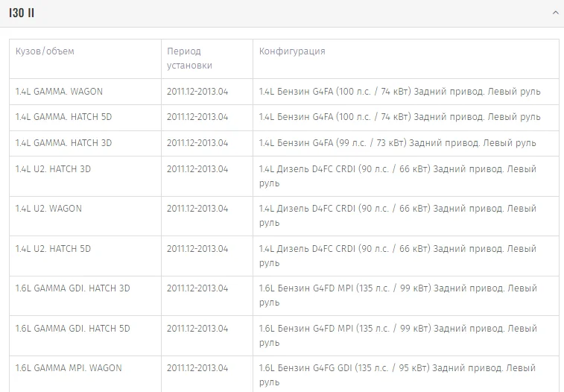This screenshot has width=564, height=392.
Task: Click install period of 1.4L GAMMA WAGON
Action: (x=197, y=92)
